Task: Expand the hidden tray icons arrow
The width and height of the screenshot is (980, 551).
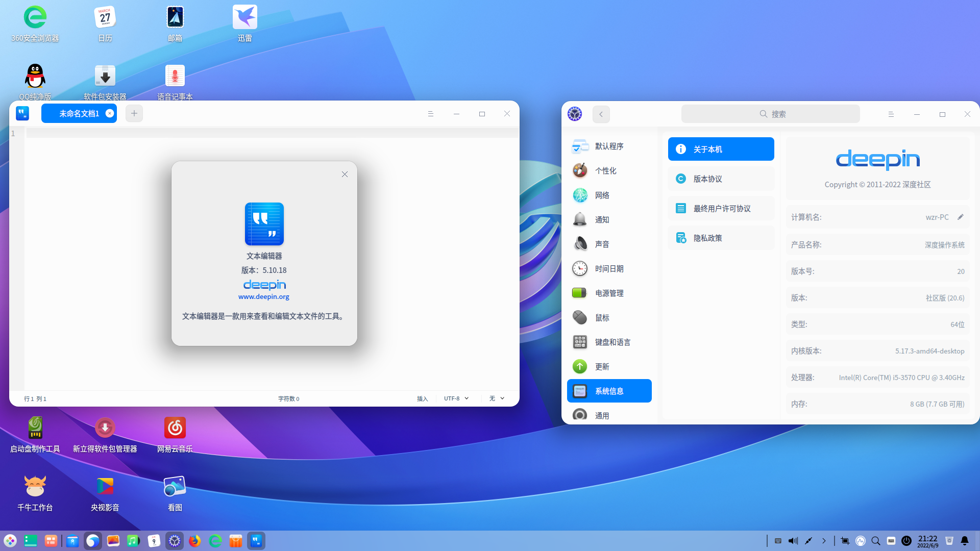Action: point(824,541)
